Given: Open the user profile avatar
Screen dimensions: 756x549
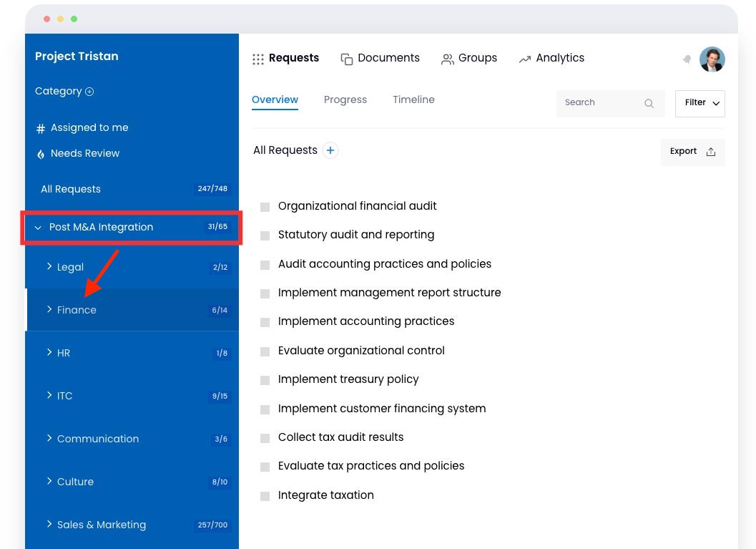Looking at the screenshot, I should [712, 59].
